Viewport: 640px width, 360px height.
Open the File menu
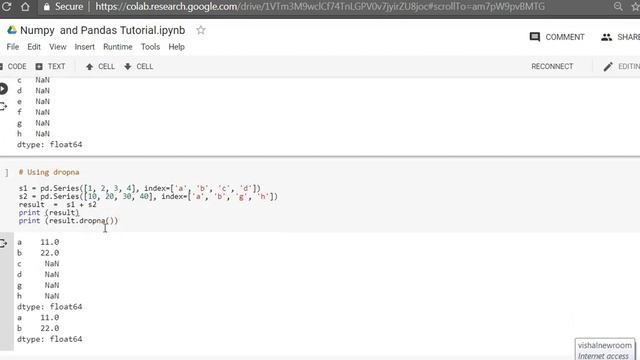[x=13, y=47]
